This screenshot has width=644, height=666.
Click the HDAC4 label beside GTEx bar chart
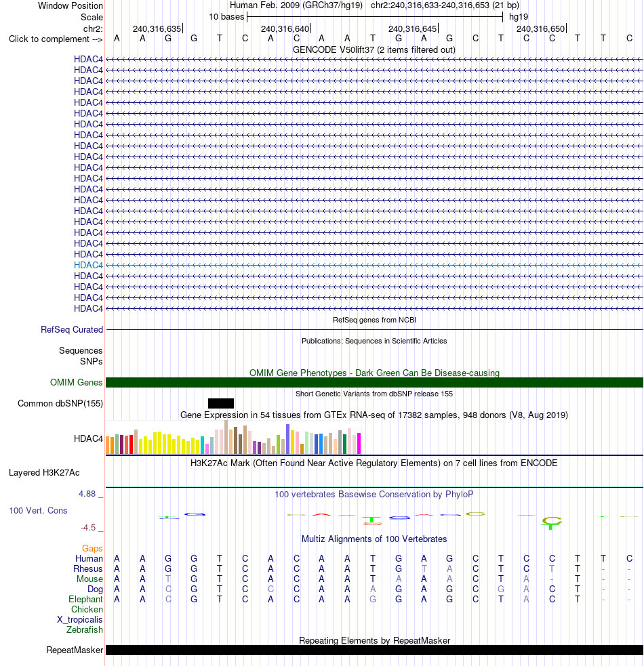[x=88, y=438]
